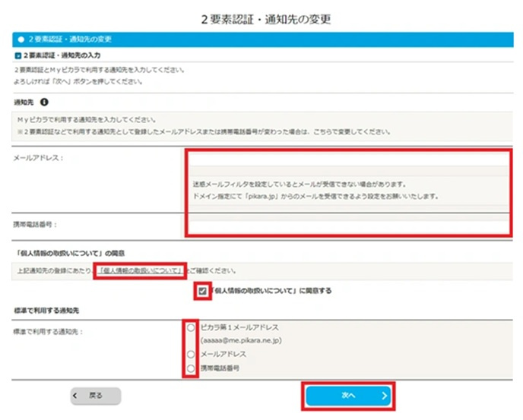Viewport: 523px width, 420px height.
Task: Click the right chevron arrow on 次へ button
Action: pos(384,396)
